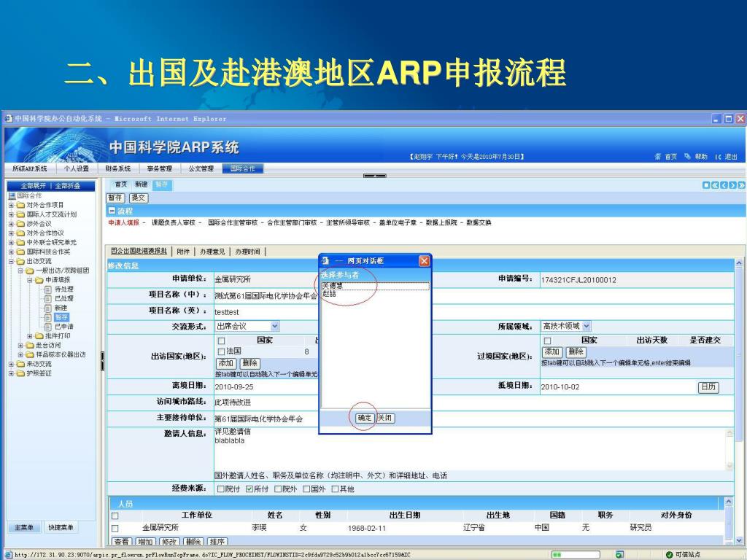Switch to the 办理时间 tab

point(248,252)
